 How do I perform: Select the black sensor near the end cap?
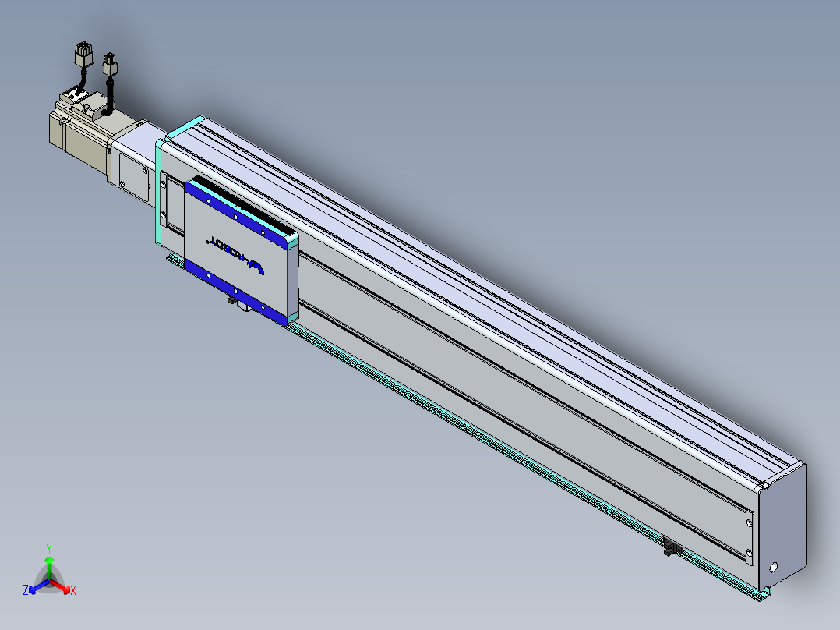point(673,547)
